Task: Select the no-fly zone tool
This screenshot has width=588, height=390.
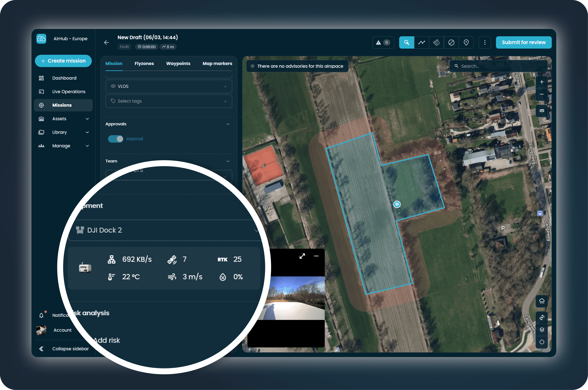Action: tap(451, 43)
